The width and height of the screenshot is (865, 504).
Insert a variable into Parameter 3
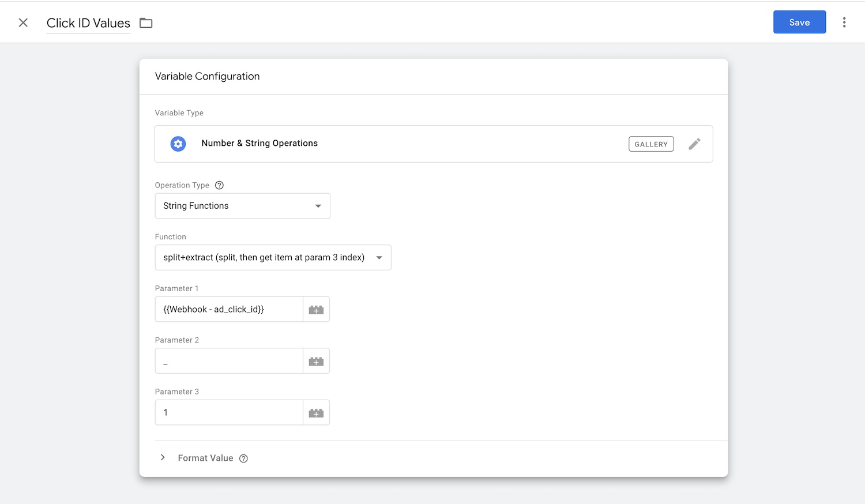316,413
